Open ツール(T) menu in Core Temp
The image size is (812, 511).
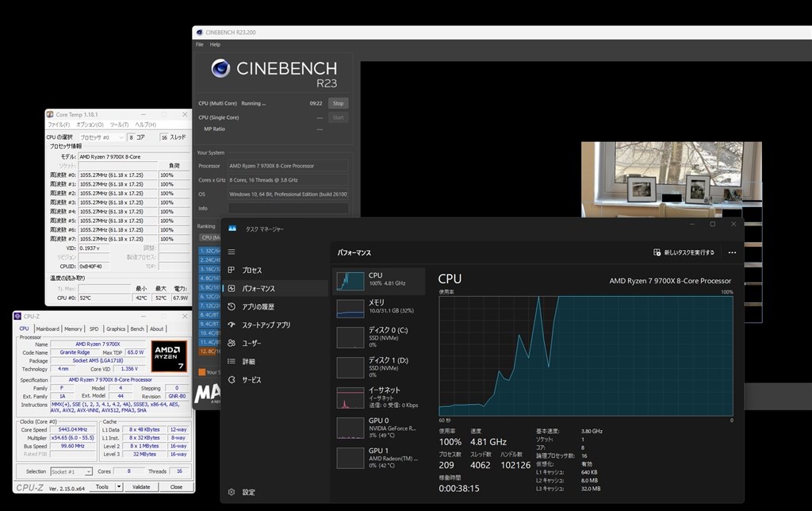pos(119,125)
